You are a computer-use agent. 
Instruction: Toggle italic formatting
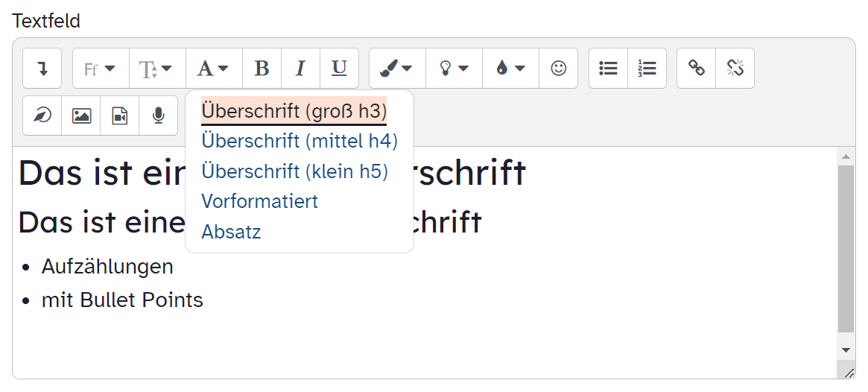coord(300,69)
